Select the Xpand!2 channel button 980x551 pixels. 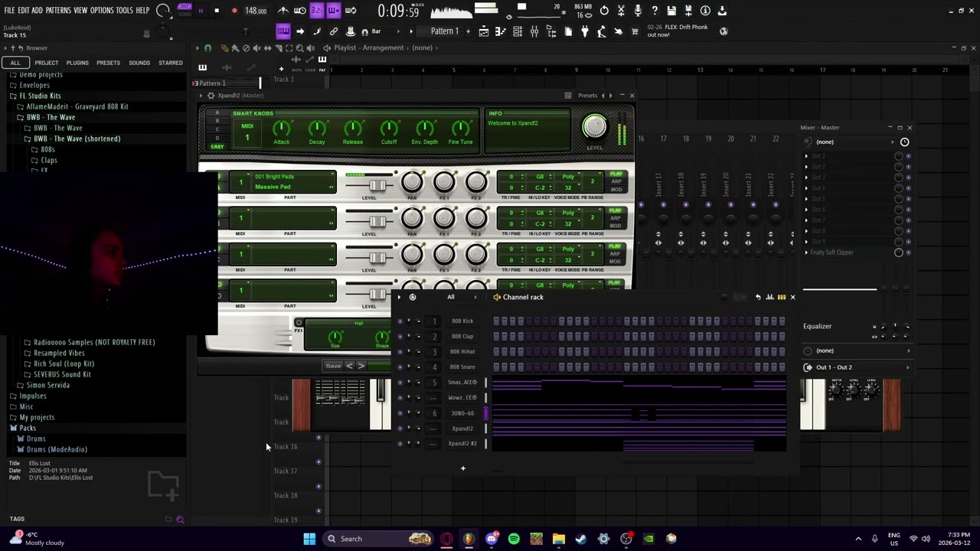click(462, 429)
